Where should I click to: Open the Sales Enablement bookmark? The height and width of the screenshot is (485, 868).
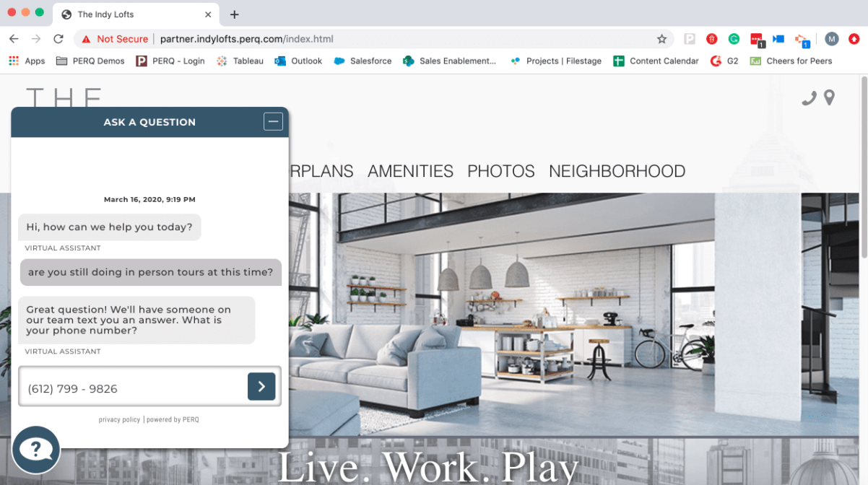[449, 61]
